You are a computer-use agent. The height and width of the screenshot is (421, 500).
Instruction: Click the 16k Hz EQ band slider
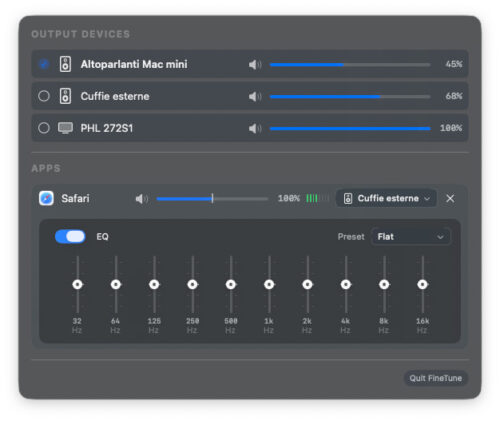pyautogui.click(x=422, y=284)
